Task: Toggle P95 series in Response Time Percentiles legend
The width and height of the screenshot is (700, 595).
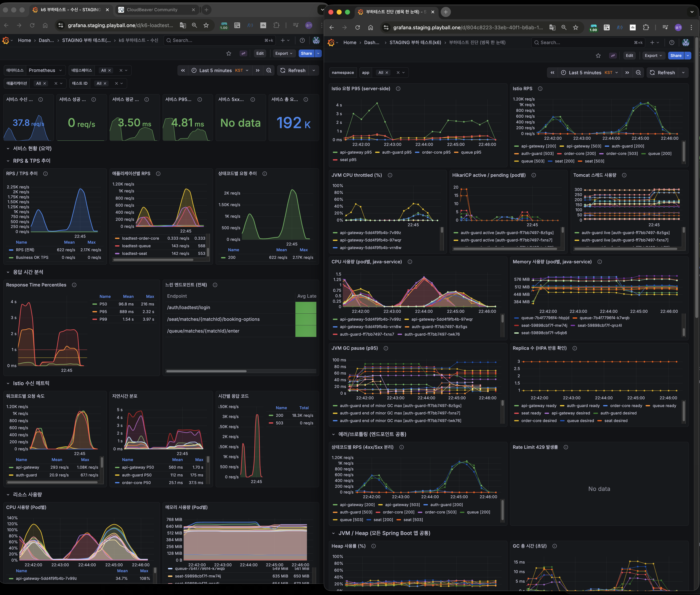Action: [x=103, y=312]
